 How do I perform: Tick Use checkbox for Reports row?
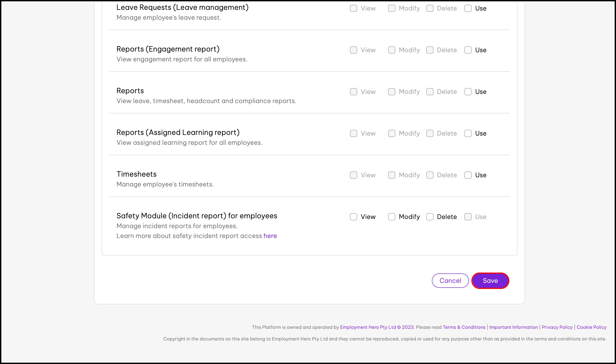[x=468, y=92]
